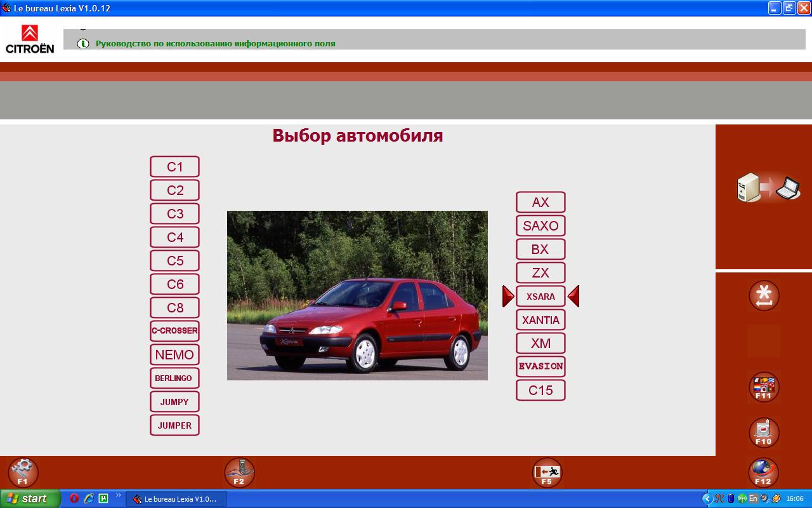Click the highlighted XSARA button

tap(540, 297)
